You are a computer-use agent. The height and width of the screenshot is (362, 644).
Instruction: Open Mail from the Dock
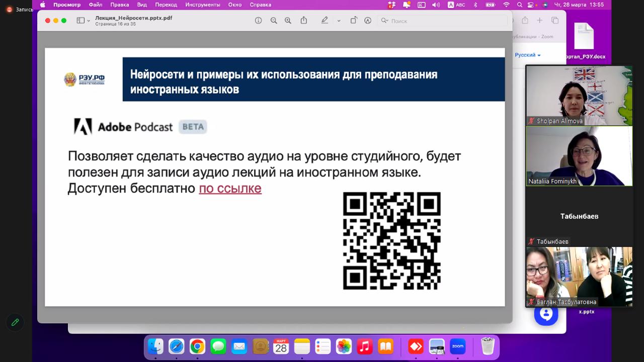[x=239, y=346]
